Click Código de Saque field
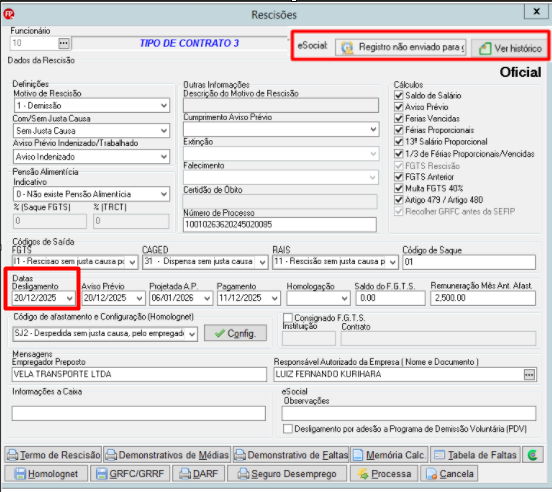The width and height of the screenshot is (552, 492). 469,262
